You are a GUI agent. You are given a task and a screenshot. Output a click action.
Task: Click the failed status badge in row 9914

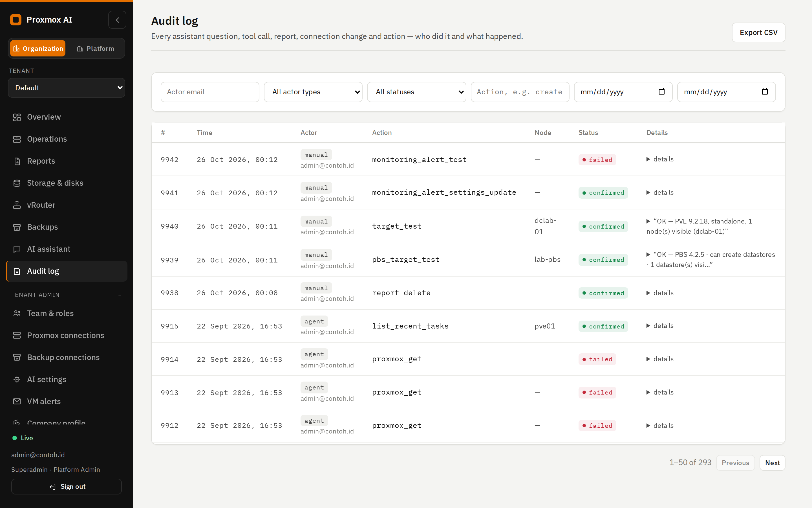[597, 359]
